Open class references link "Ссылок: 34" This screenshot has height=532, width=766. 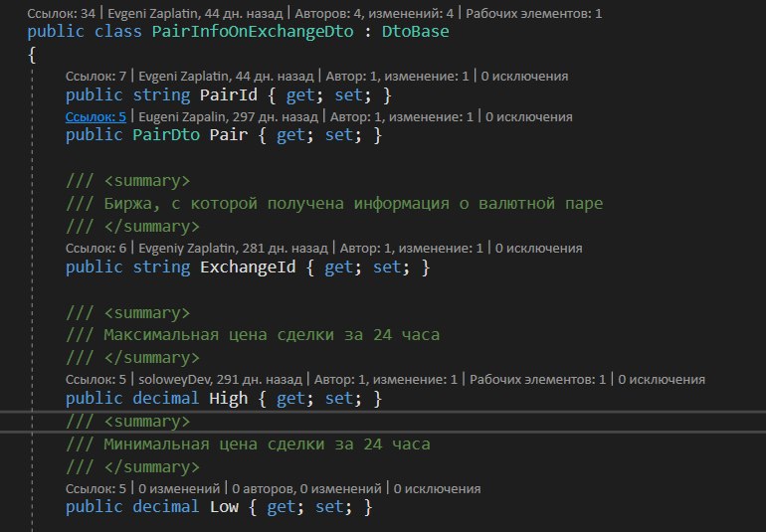click(x=61, y=14)
